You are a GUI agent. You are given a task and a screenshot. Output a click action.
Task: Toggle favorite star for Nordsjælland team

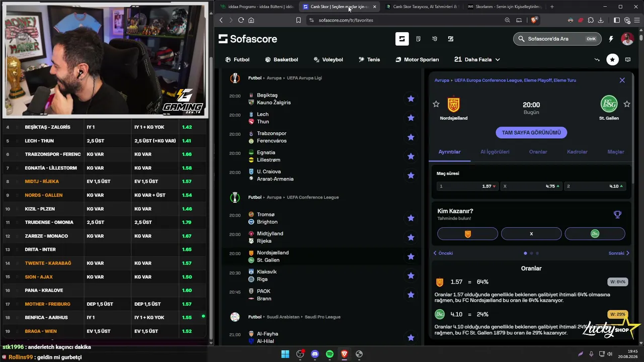(436, 104)
